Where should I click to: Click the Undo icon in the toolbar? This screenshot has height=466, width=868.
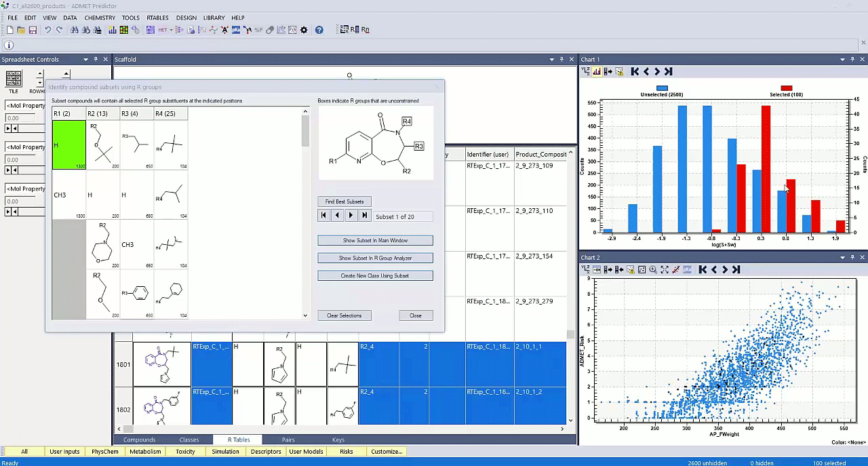click(48, 30)
